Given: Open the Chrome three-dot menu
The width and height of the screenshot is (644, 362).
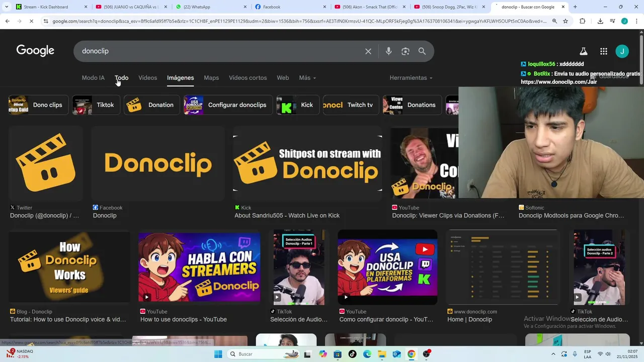Looking at the screenshot, I should pos(637,21).
